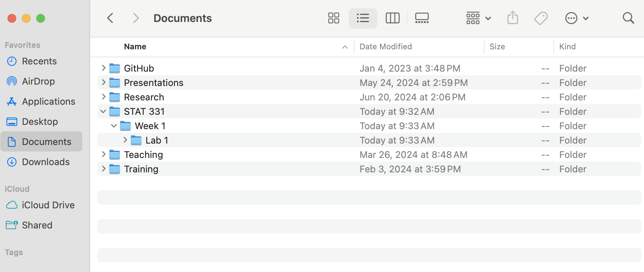Switch to icon grid view
The image size is (644, 272).
pyautogui.click(x=334, y=18)
